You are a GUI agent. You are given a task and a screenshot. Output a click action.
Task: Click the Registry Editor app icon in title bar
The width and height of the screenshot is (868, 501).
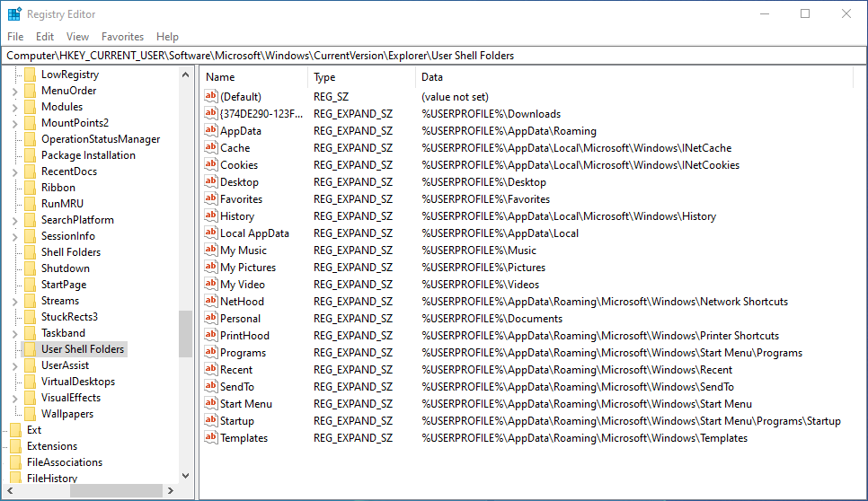[x=14, y=13]
